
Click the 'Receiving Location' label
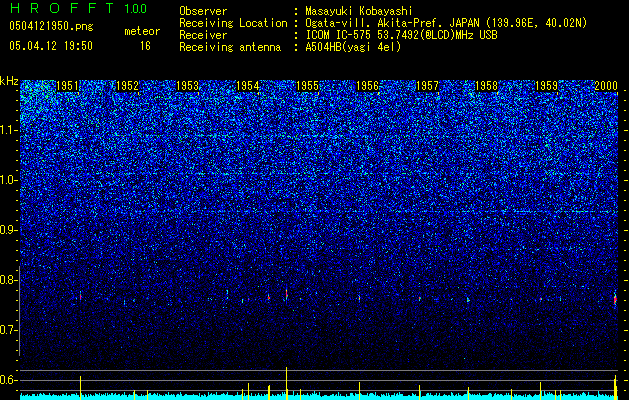click(x=233, y=23)
